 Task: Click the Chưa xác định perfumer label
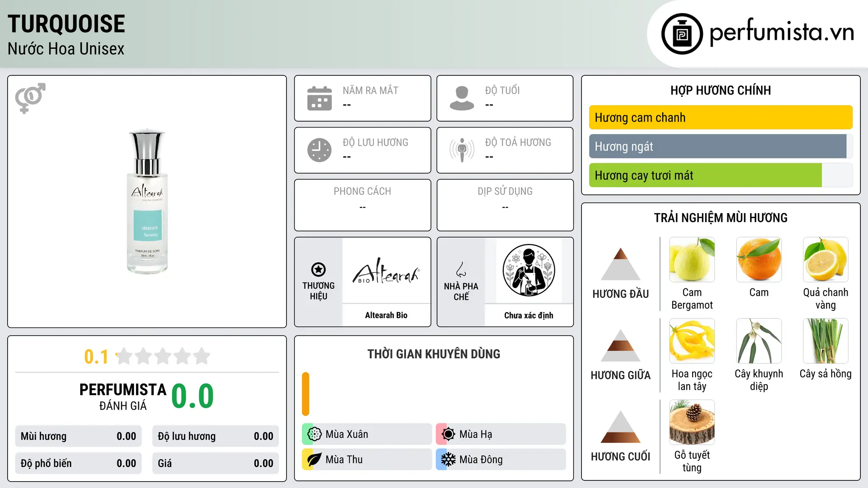coord(529,315)
